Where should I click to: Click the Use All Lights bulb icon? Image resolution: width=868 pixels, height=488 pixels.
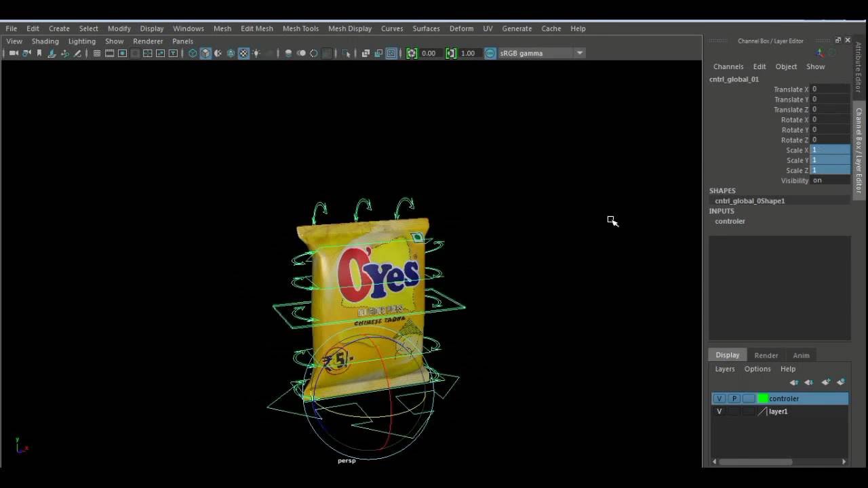(256, 53)
